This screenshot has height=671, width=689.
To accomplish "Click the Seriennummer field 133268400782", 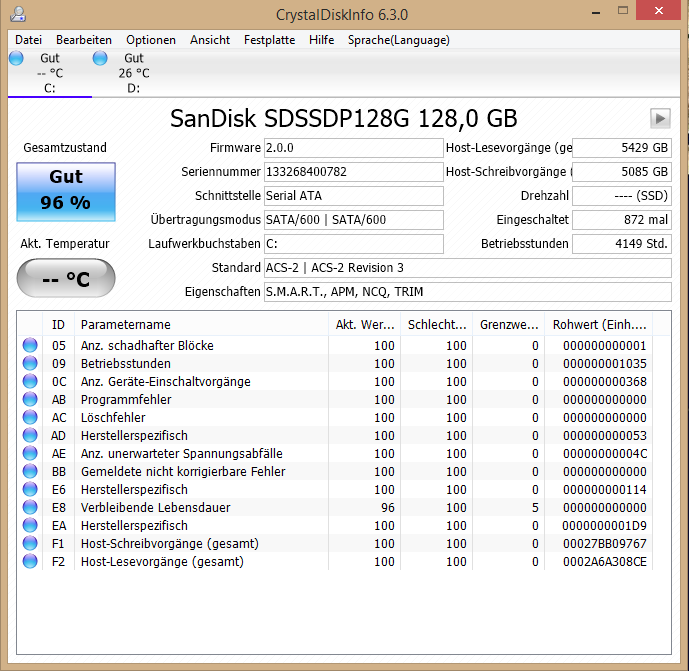I will pos(354,172).
